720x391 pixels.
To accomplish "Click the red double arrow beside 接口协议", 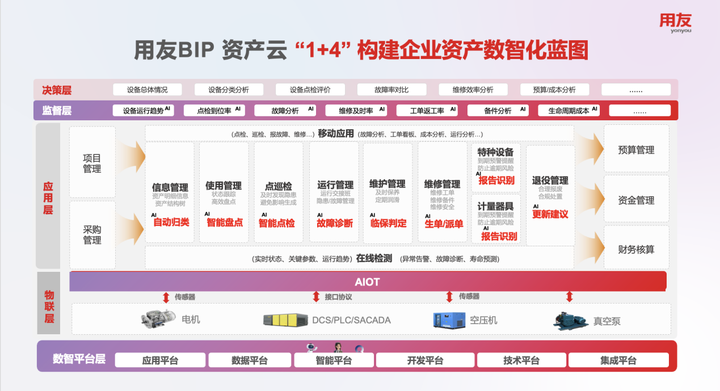I will [316, 296].
